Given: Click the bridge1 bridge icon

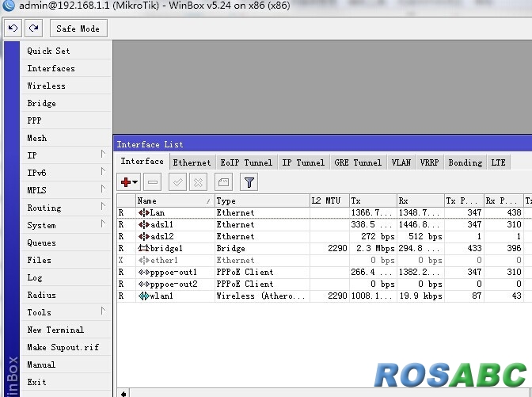Looking at the screenshot, I should pos(143,249).
